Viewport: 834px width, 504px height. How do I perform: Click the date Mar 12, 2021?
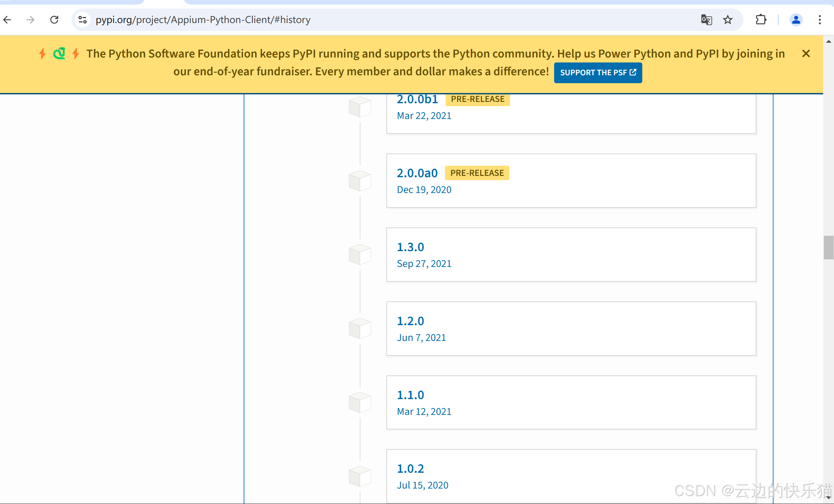click(x=424, y=411)
